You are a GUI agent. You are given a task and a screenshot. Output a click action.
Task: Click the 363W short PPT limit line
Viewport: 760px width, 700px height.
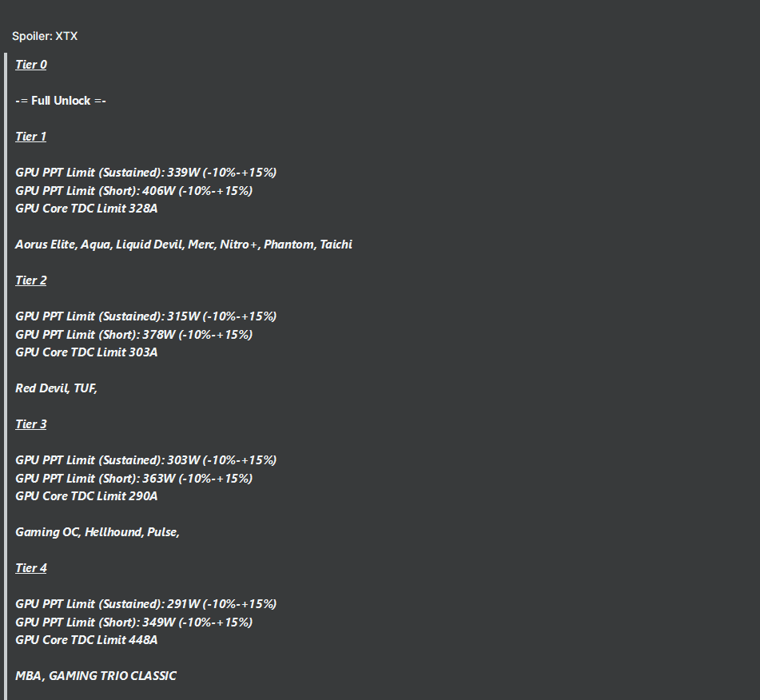(133, 479)
